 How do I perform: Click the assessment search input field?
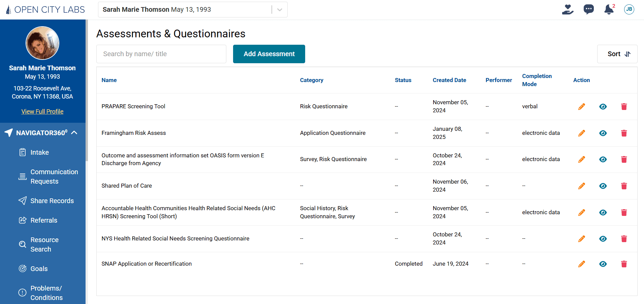161,54
